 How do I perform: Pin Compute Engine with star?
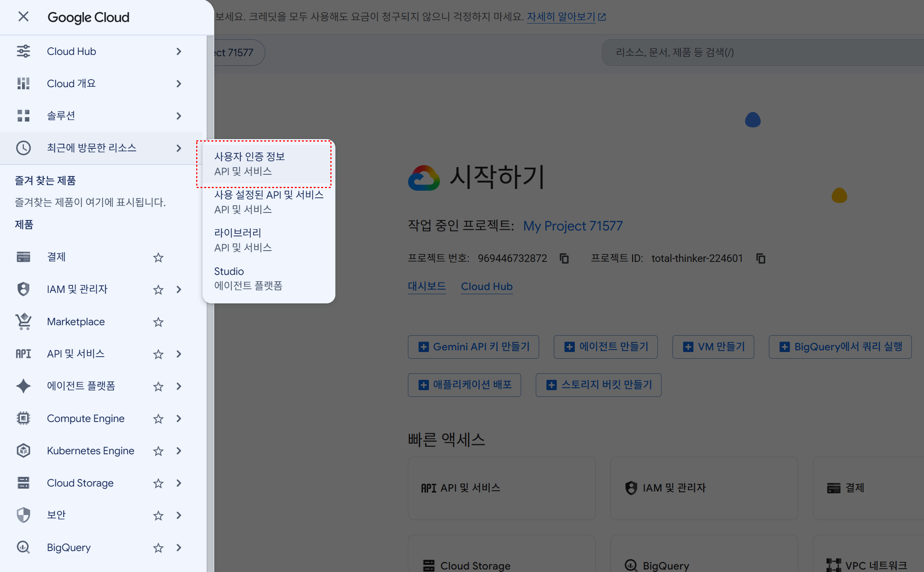[x=158, y=419]
